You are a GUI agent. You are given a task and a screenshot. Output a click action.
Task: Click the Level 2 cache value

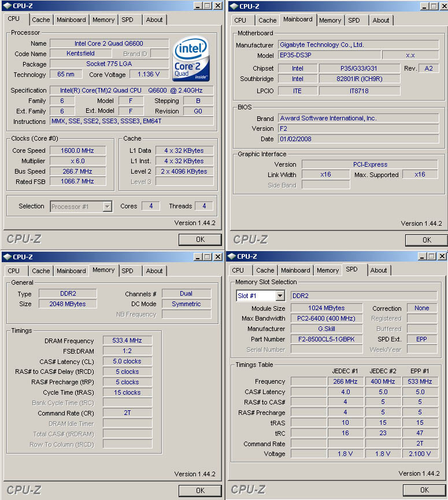pyautogui.click(x=184, y=171)
